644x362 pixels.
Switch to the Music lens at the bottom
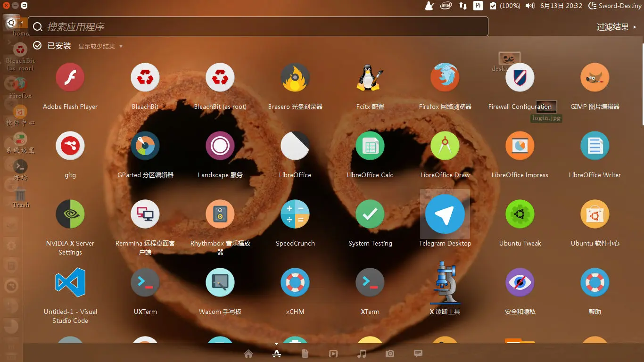pyautogui.click(x=362, y=354)
